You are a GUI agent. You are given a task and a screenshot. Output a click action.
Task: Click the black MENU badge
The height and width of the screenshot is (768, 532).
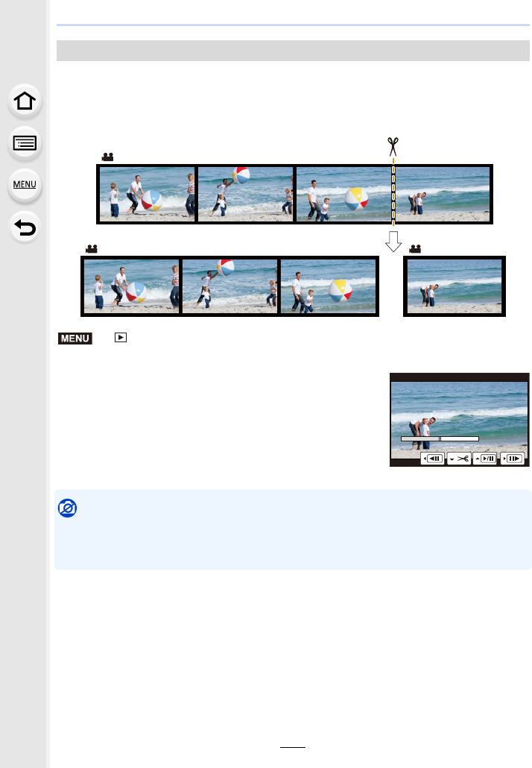[75, 339]
